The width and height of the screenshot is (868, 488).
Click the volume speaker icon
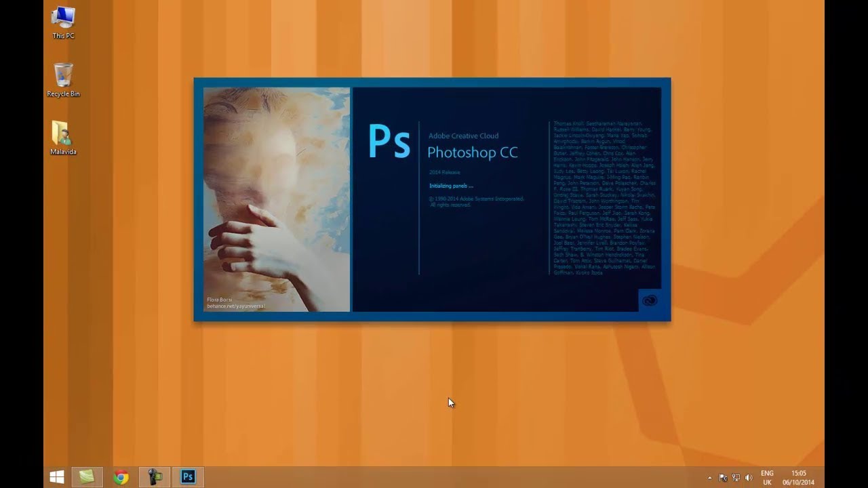point(749,478)
